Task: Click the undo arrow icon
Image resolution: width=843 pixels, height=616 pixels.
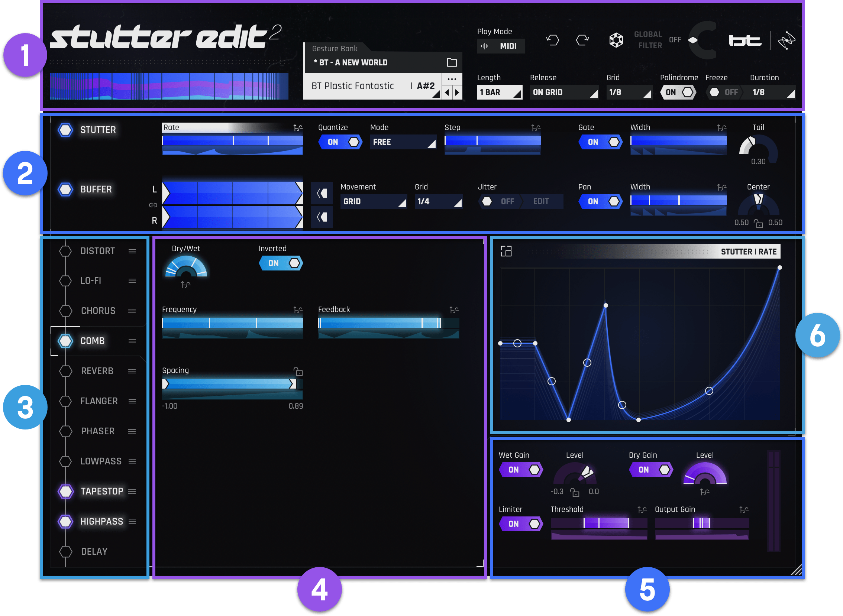Action: 552,39
